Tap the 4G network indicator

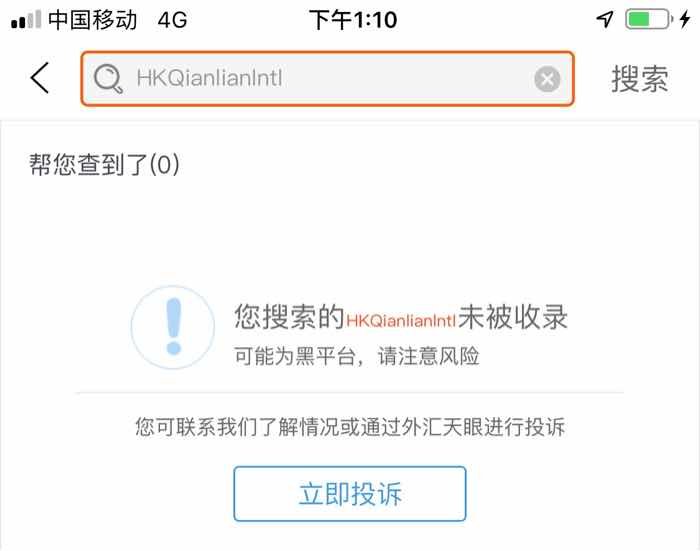pos(172,20)
